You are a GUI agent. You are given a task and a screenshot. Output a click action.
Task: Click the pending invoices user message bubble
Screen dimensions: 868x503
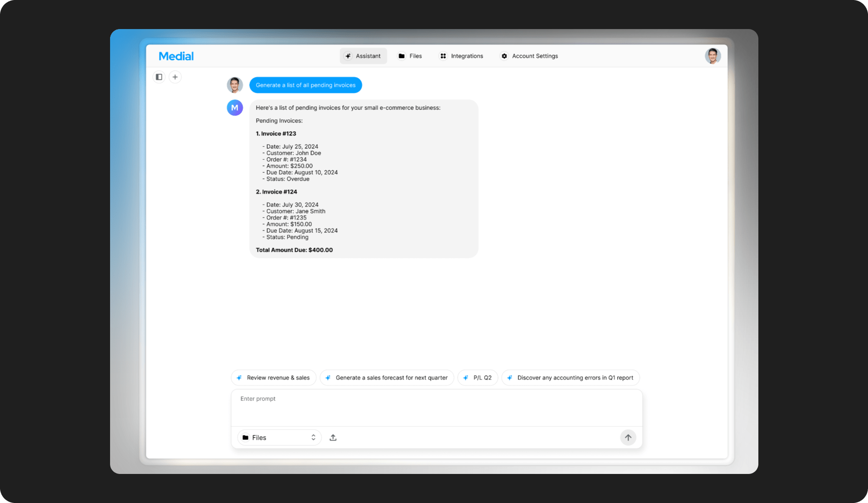click(x=306, y=85)
